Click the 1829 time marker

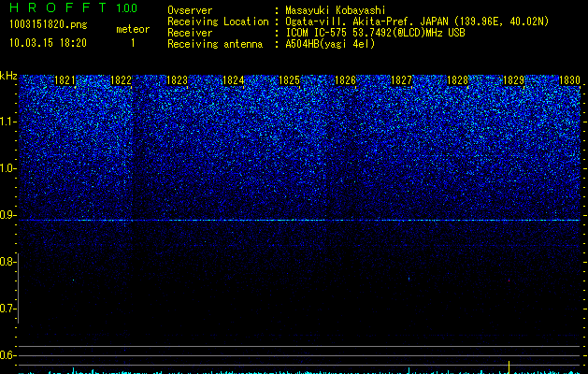click(513, 79)
